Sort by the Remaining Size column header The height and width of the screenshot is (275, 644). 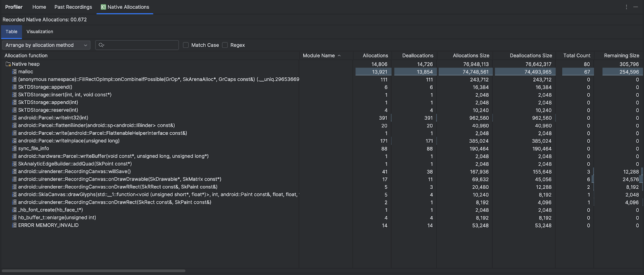[x=621, y=55]
